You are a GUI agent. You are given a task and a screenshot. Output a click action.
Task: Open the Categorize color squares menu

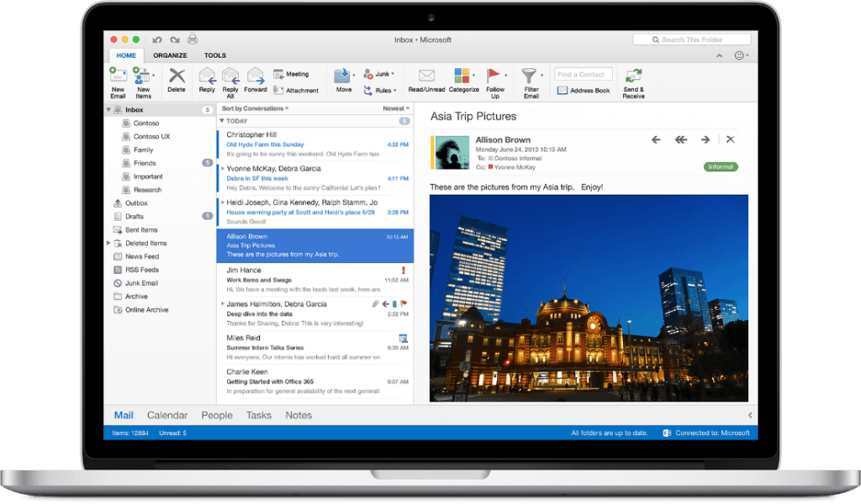click(x=462, y=76)
